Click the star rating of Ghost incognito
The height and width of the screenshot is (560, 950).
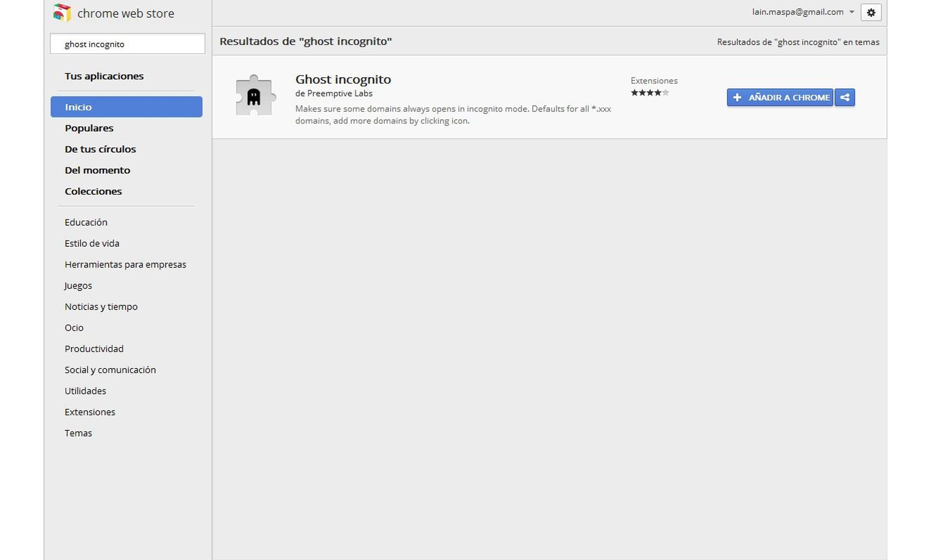tap(649, 92)
